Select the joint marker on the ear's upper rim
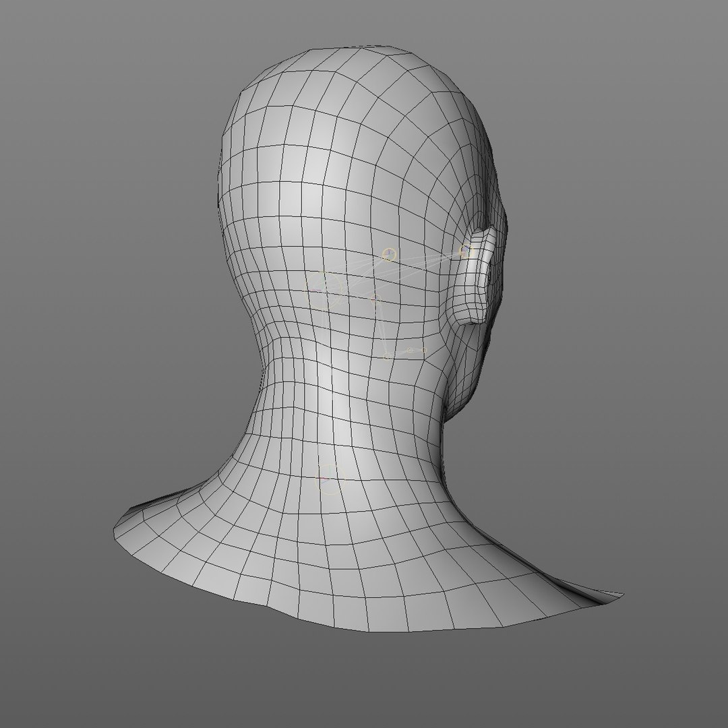The width and height of the screenshot is (728, 728). tap(465, 250)
